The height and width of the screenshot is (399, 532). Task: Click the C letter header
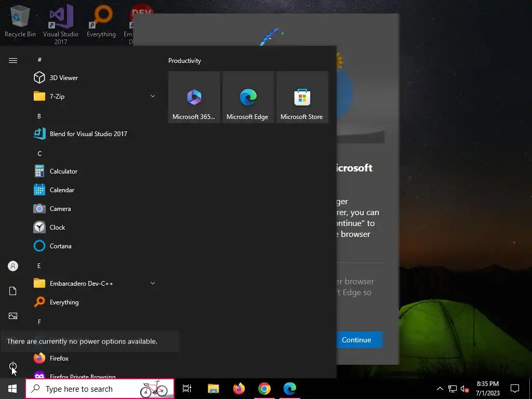(x=39, y=153)
